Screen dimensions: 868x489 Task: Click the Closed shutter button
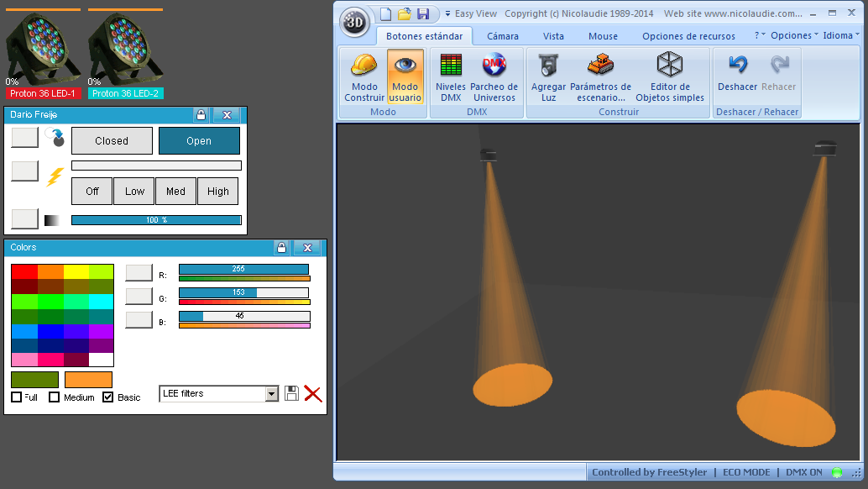(x=112, y=140)
